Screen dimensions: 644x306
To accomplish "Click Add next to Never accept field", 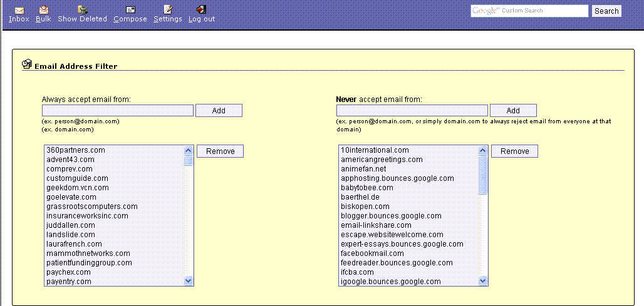I will click(514, 110).
